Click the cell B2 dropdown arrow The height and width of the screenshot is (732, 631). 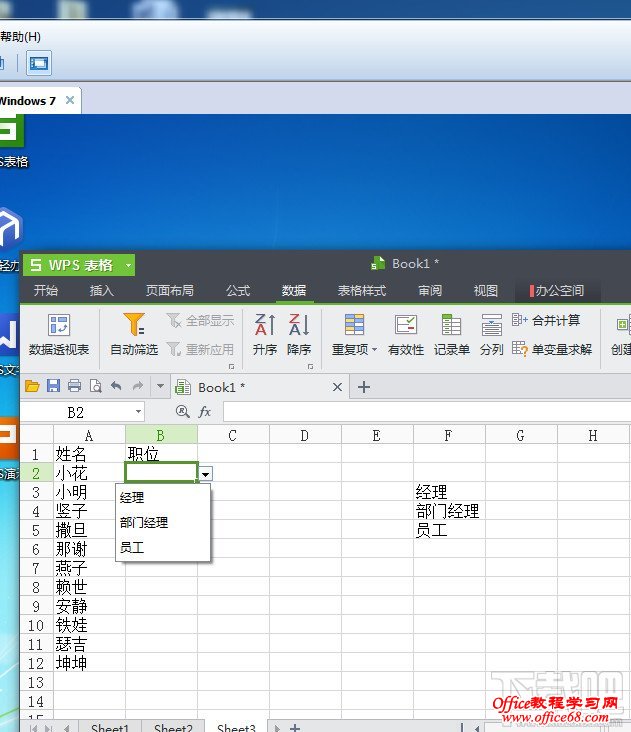[x=205, y=474]
